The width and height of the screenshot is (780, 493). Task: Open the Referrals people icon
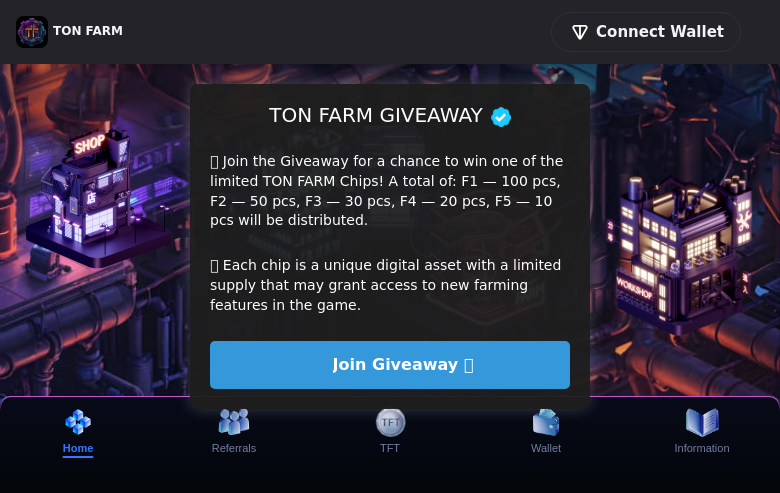click(234, 422)
